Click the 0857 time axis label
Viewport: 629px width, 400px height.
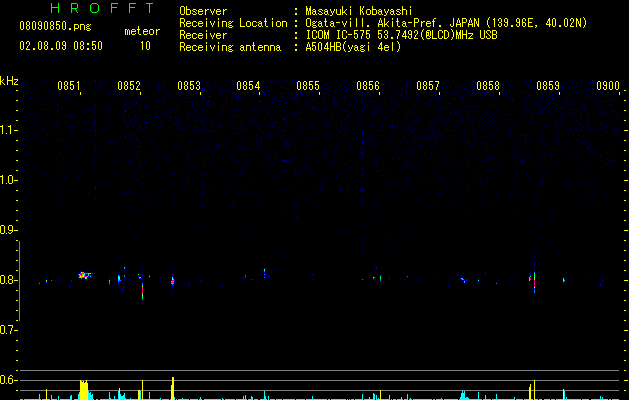click(x=428, y=86)
